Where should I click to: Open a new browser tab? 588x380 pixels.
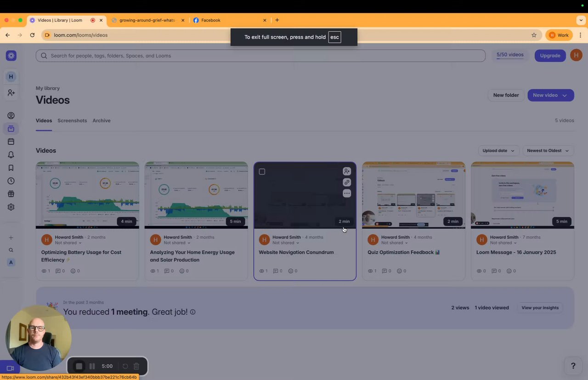[277, 20]
